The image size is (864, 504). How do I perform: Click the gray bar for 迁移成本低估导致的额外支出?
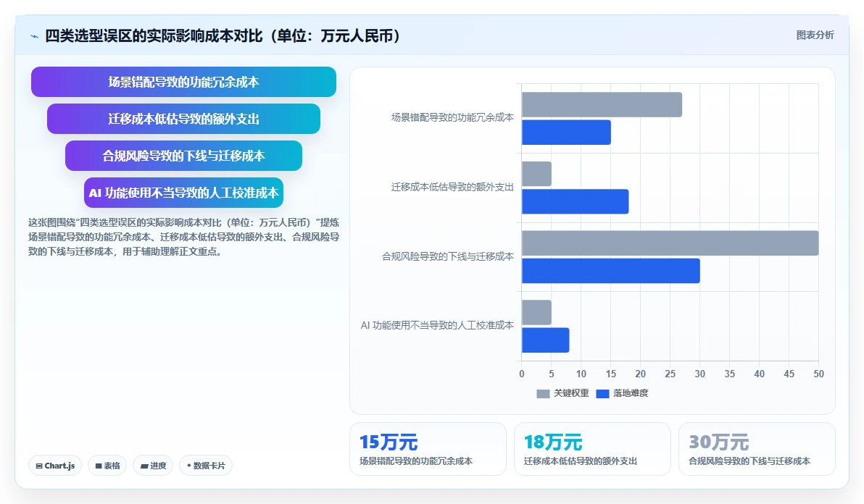tap(536, 174)
